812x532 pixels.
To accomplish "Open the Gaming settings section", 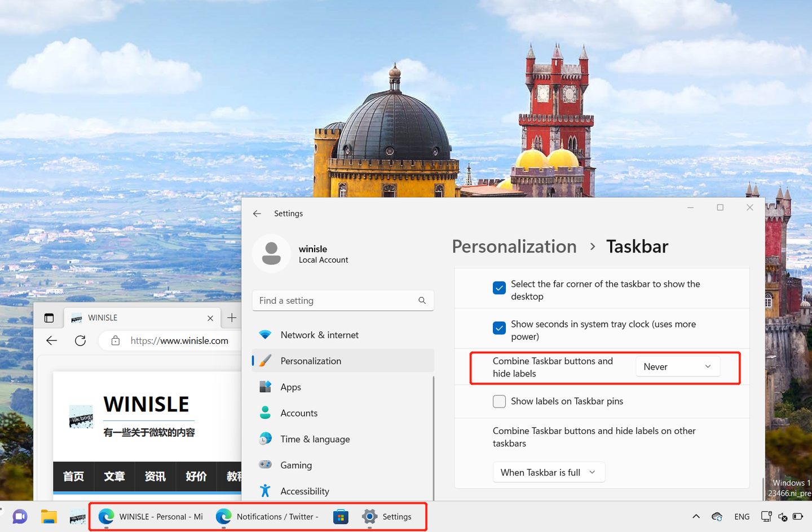I will [296, 464].
